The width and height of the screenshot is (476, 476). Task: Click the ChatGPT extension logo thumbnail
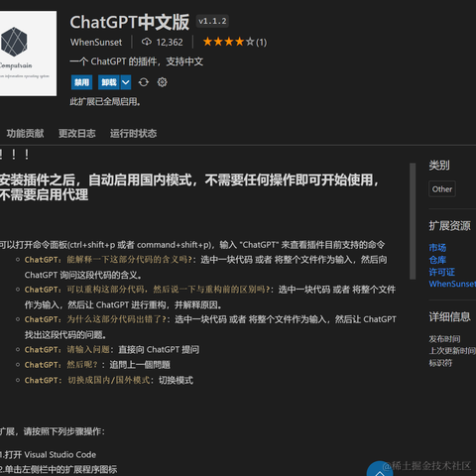click(28, 54)
